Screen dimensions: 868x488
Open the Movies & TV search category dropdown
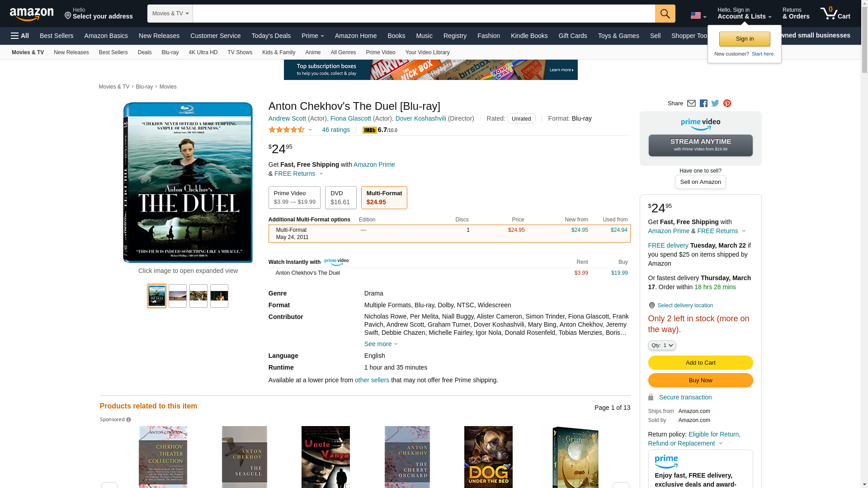pos(170,14)
